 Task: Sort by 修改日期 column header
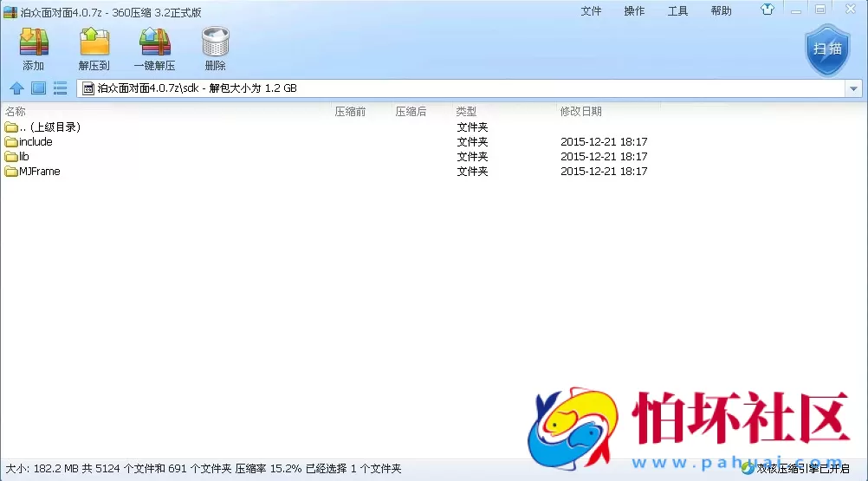(x=580, y=111)
